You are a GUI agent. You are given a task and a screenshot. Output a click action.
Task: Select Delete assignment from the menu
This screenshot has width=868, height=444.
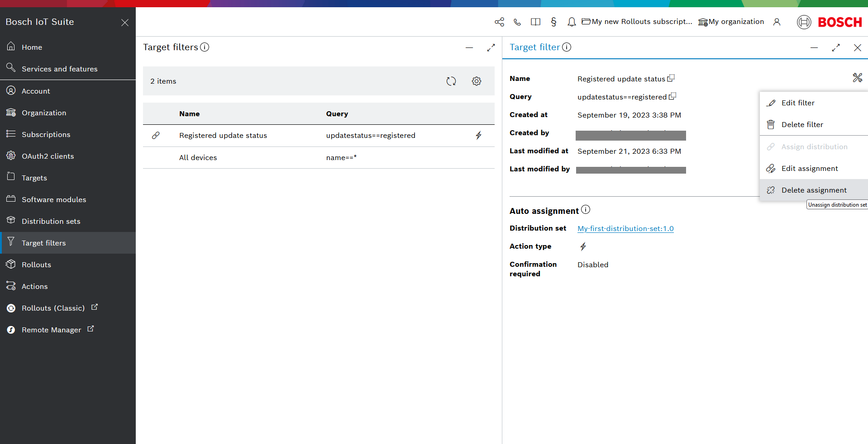(813, 190)
